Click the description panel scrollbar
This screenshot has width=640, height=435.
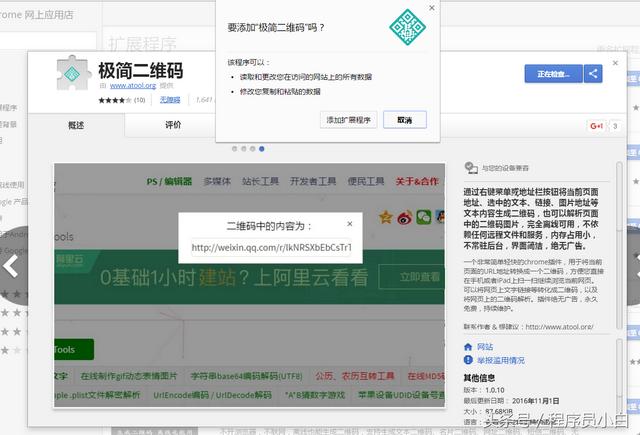(x=619, y=245)
